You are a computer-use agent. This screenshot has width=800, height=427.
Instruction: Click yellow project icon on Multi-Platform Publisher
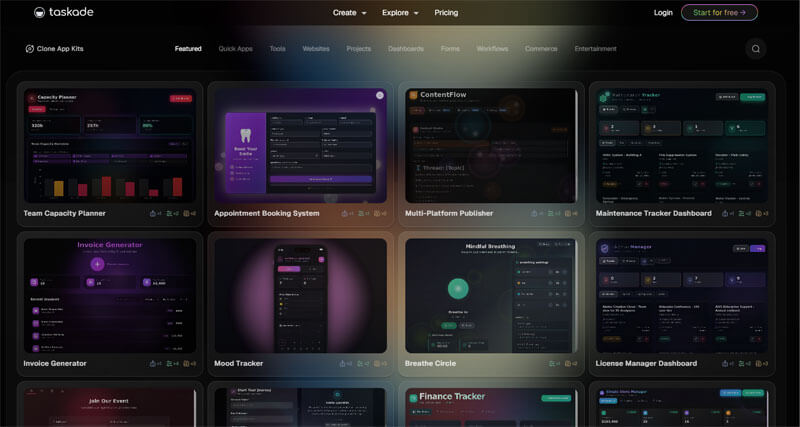click(x=568, y=214)
